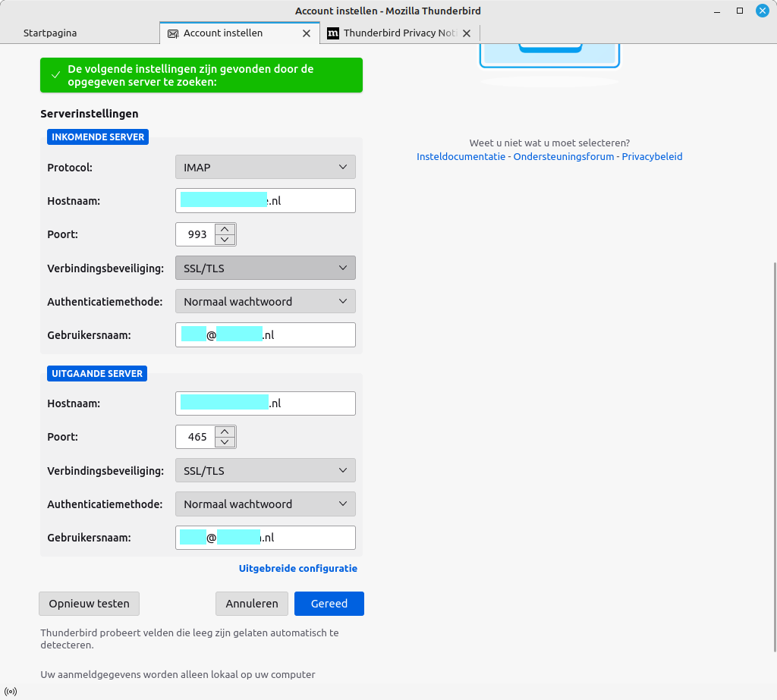Click the down arrow on outgoing Poort stepper
Image resolution: width=777 pixels, height=700 pixels.
coord(225,441)
